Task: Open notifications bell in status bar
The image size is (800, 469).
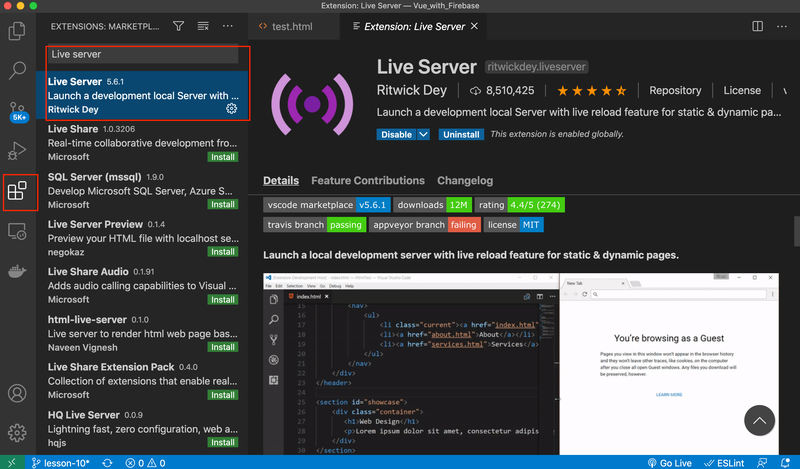Action: (786, 463)
